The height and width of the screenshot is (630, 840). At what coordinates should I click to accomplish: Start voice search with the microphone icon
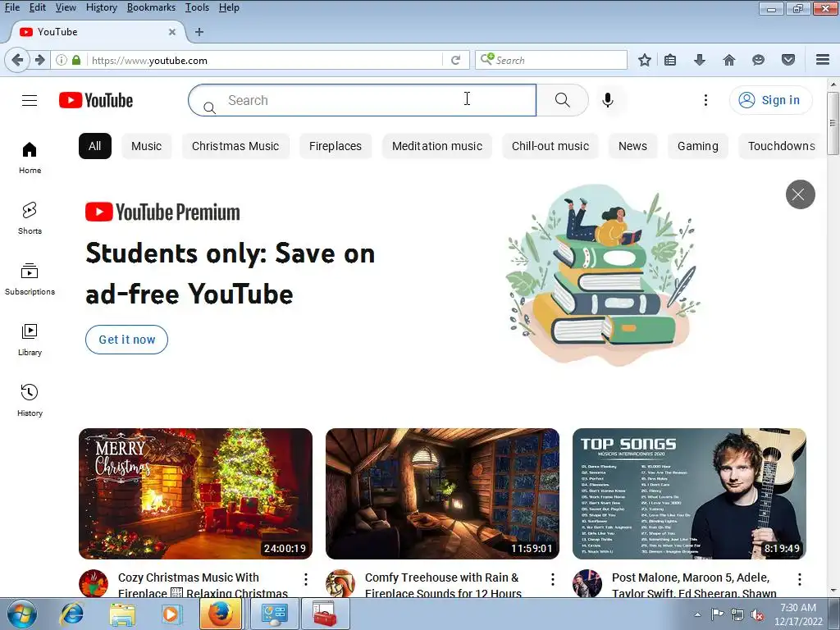coord(608,100)
